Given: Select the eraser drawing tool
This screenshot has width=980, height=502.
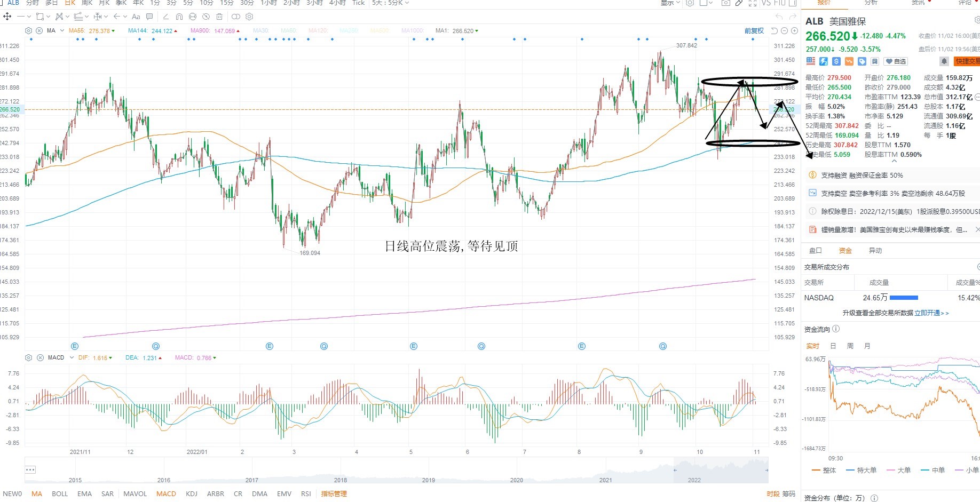Looking at the screenshot, I should [166, 17].
